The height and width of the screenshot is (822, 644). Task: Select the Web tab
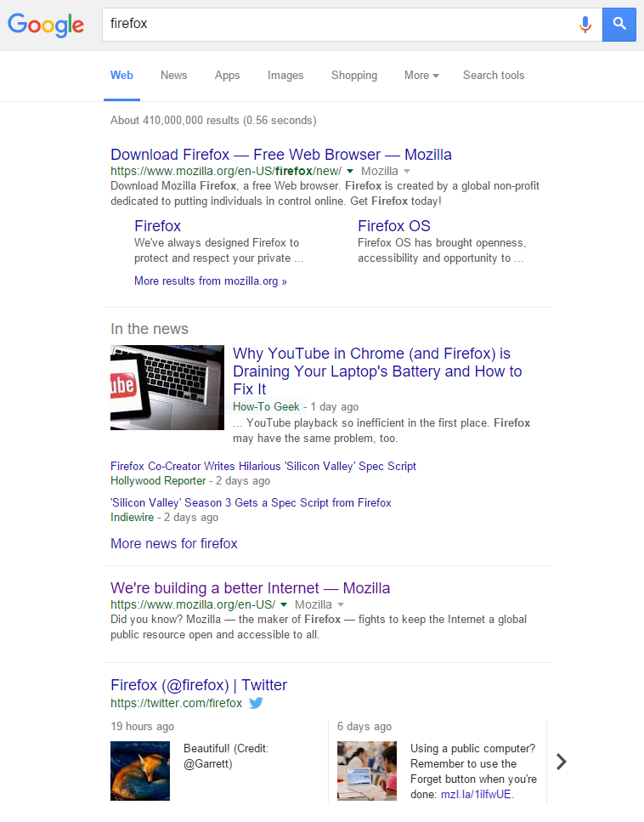click(x=121, y=76)
